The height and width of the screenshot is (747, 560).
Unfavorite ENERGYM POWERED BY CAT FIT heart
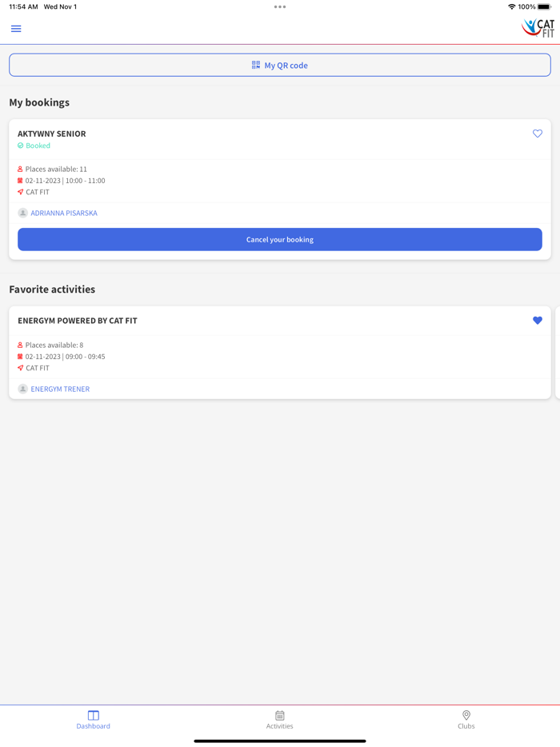click(537, 321)
